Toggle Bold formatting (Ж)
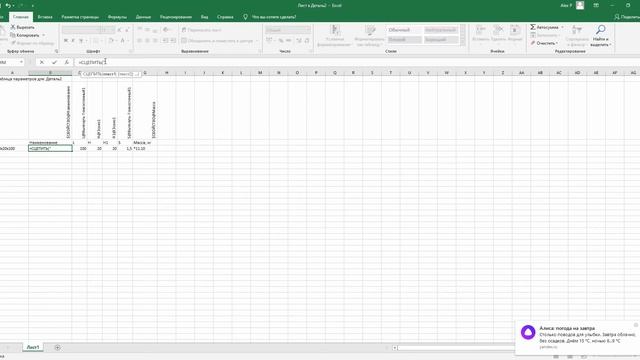Viewport: 640px width, 360px height. [x=66, y=40]
